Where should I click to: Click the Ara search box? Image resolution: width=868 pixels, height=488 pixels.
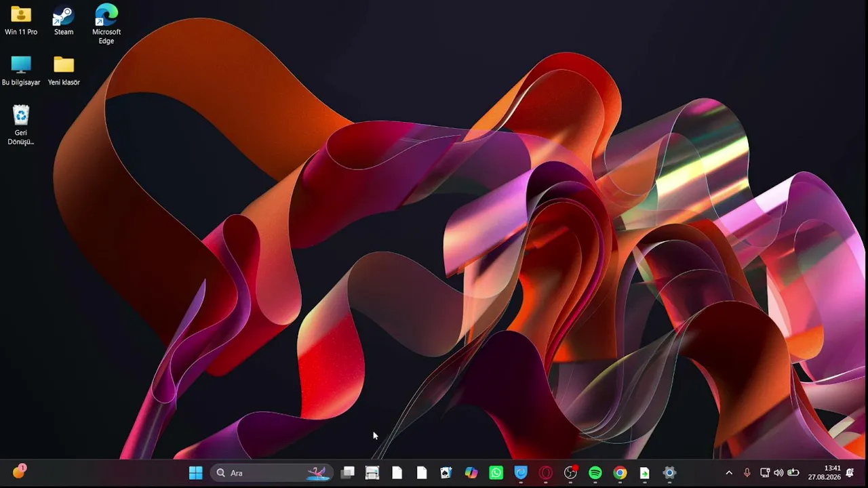pos(272,472)
